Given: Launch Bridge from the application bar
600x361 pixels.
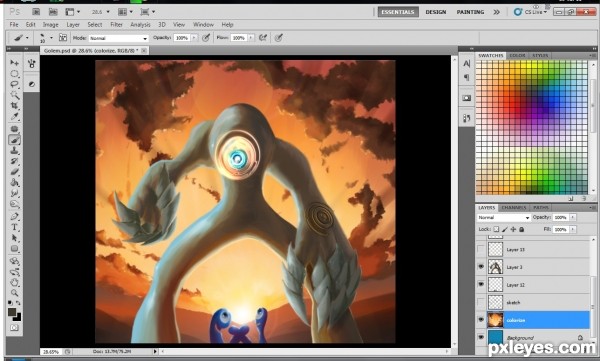Looking at the screenshot, I should coord(36,12).
